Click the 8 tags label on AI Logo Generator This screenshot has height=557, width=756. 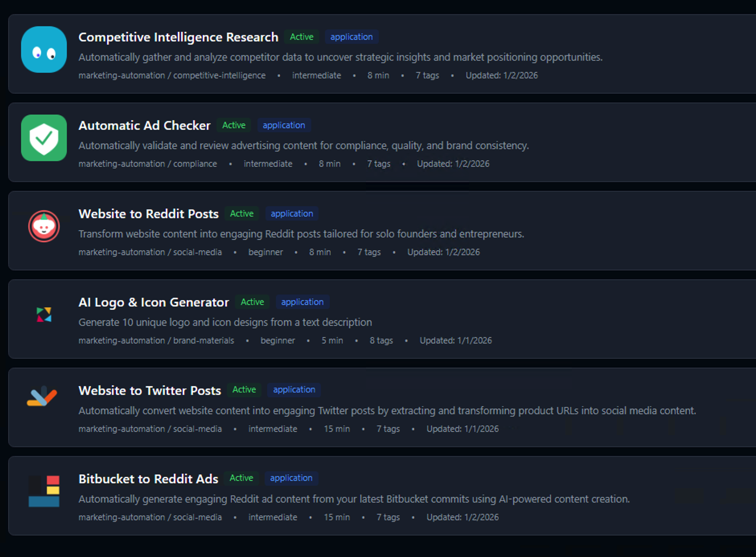pyautogui.click(x=381, y=341)
